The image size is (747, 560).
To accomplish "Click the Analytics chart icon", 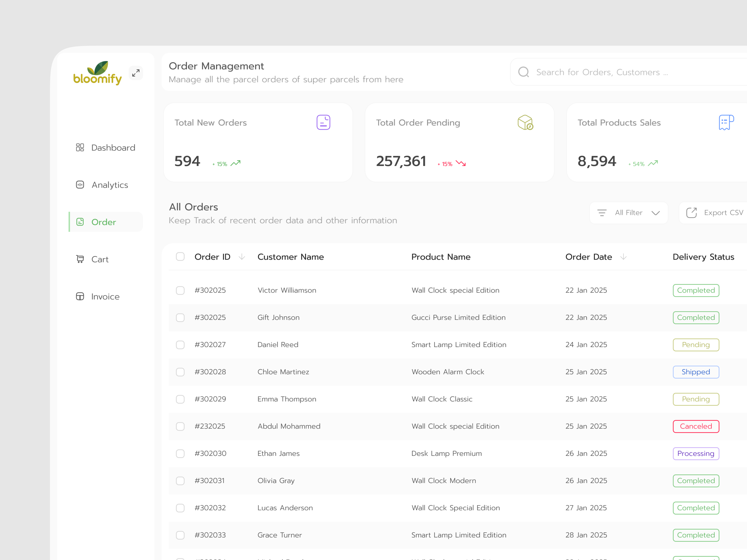I will (x=80, y=185).
